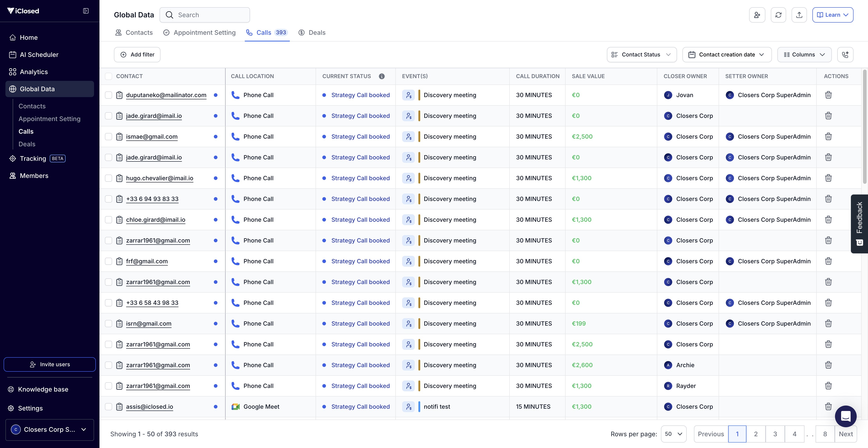This screenshot has height=448, width=868.
Task: Open the chat support bubble
Action: [845, 416]
